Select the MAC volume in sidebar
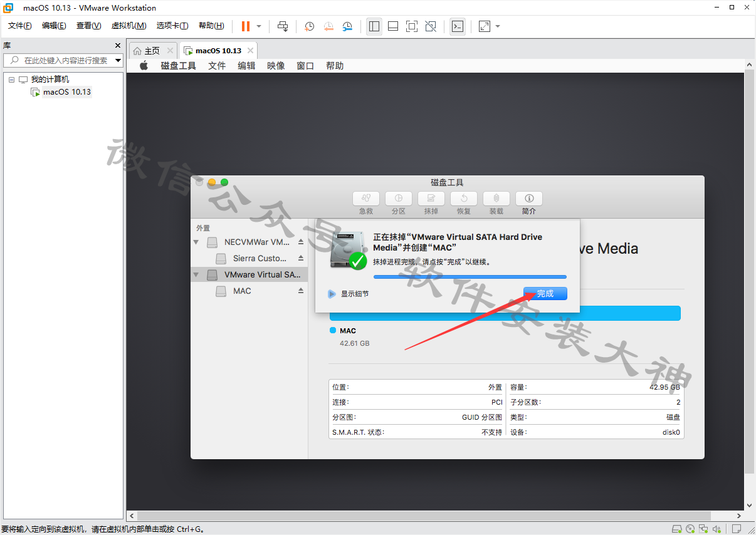The width and height of the screenshot is (756, 535). [242, 291]
